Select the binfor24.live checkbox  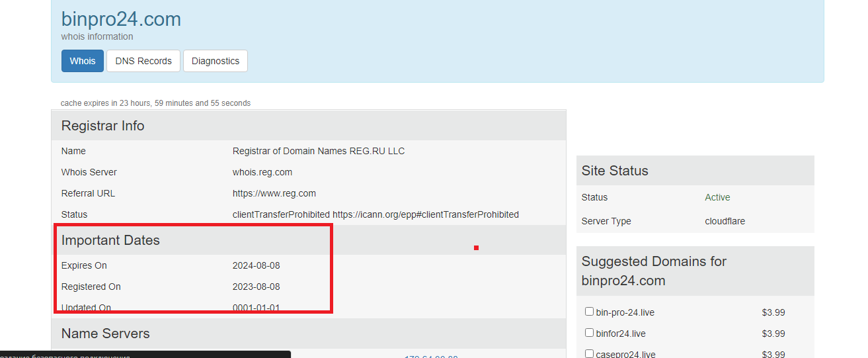589,333
